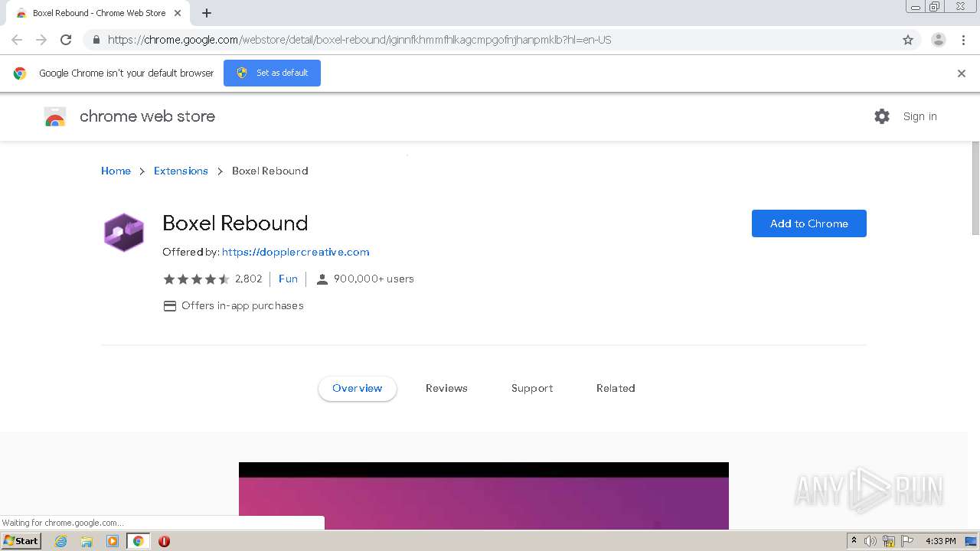The image size is (980, 551).
Task: Click the browser forward arrow
Action: pos(41,40)
